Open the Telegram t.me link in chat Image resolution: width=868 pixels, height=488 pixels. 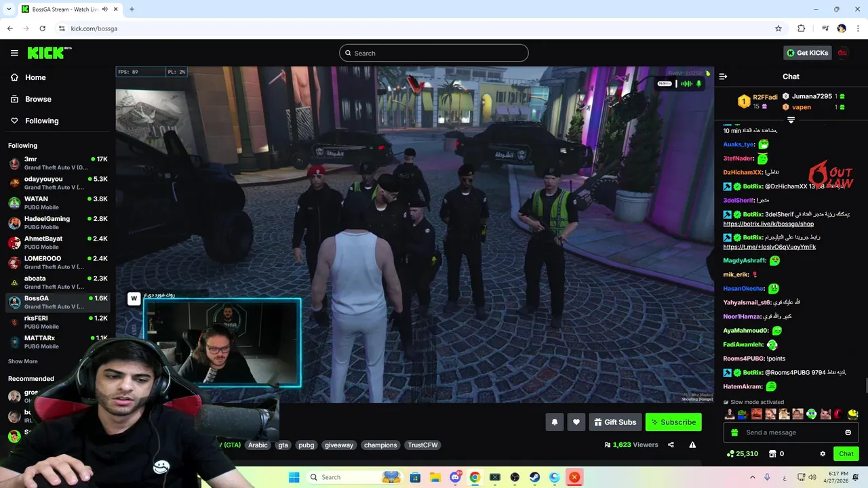pos(769,247)
